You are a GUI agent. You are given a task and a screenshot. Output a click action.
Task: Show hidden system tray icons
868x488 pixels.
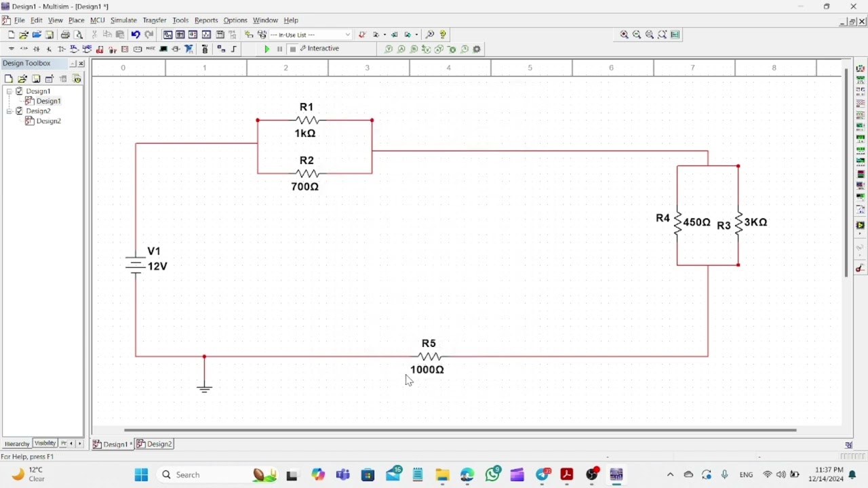pyautogui.click(x=671, y=475)
